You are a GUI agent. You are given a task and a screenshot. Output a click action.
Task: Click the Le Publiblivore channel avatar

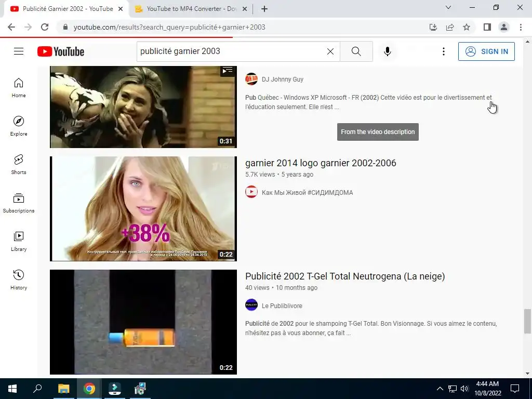pos(251,305)
